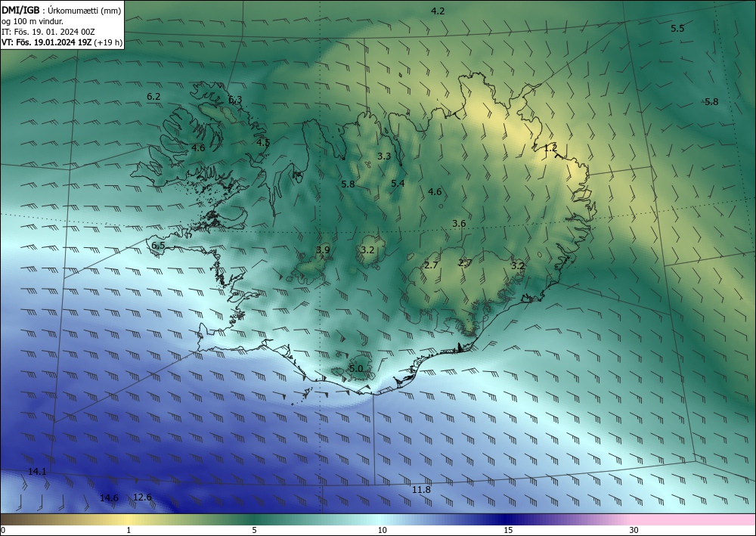Click the 14.6 value label on the map
The width and height of the screenshot is (756, 536).
tap(109, 498)
